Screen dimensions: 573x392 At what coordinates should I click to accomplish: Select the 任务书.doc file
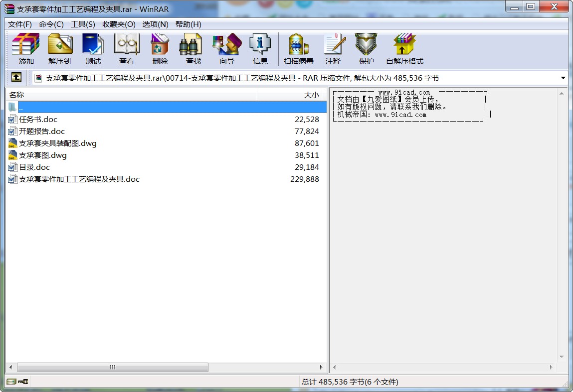pos(38,120)
